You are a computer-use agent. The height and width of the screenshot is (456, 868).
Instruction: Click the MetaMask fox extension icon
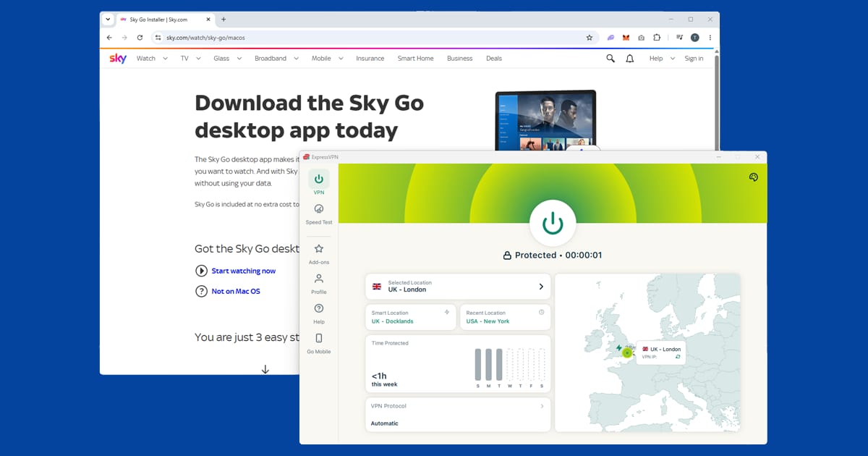tap(626, 38)
